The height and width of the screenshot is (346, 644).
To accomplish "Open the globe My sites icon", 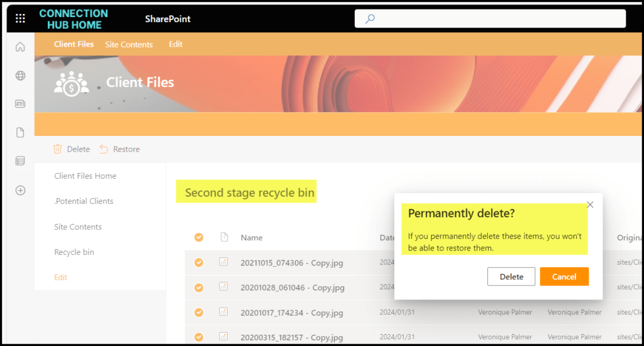I will 20,75.
